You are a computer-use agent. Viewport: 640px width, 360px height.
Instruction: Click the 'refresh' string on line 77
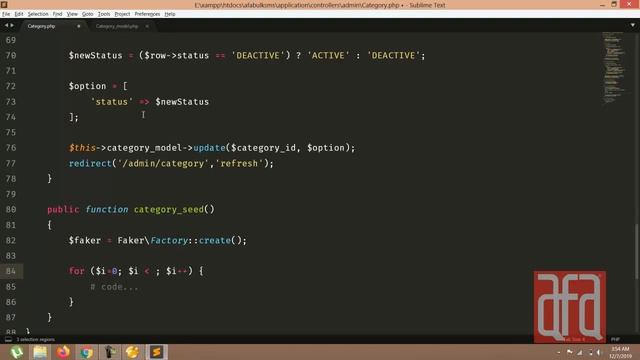[239, 163]
